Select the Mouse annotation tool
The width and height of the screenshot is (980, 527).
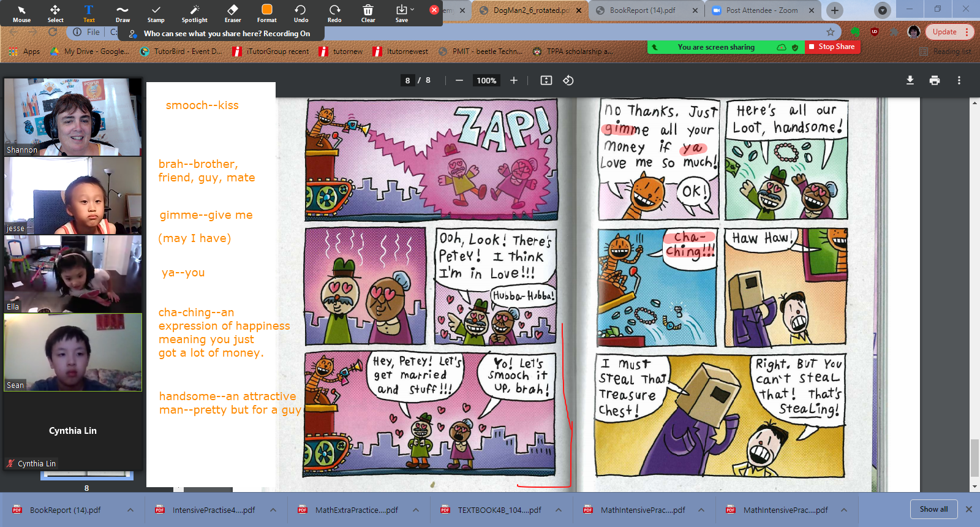pos(21,13)
